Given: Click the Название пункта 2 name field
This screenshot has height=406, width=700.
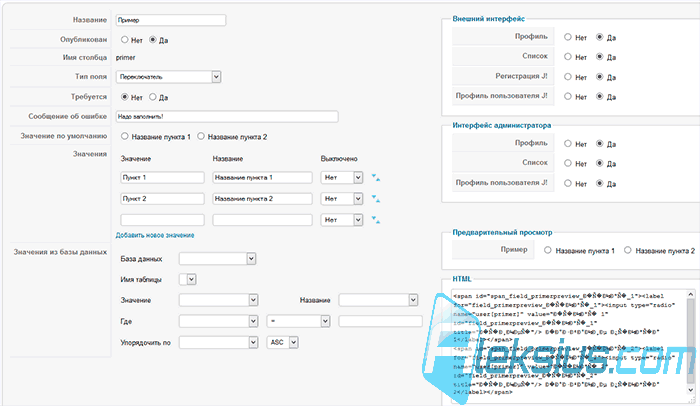Looking at the screenshot, I should (262, 198).
